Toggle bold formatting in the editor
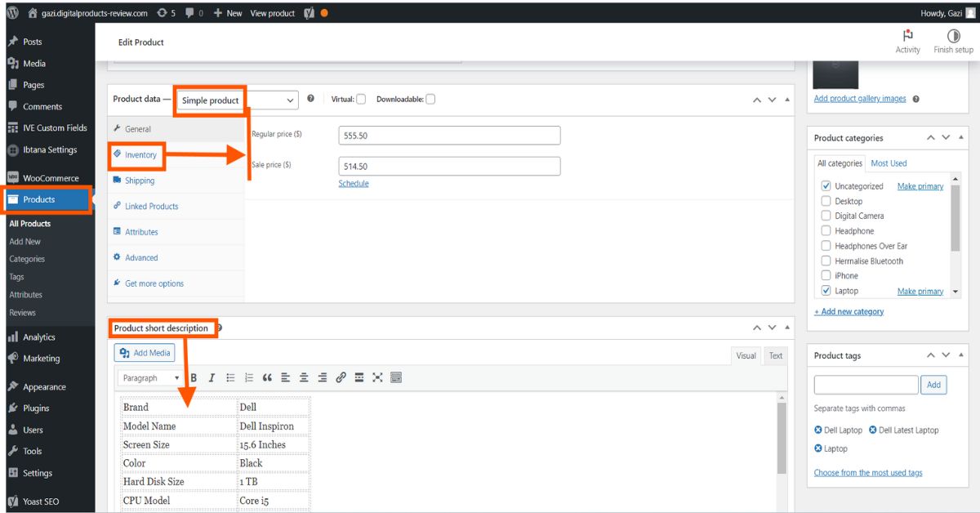The width and height of the screenshot is (980, 513). coord(194,378)
